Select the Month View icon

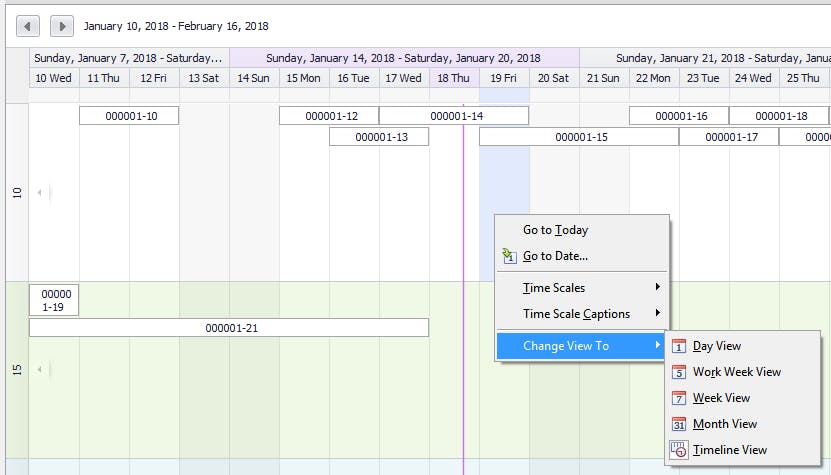pyautogui.click(x=679, y=424)
